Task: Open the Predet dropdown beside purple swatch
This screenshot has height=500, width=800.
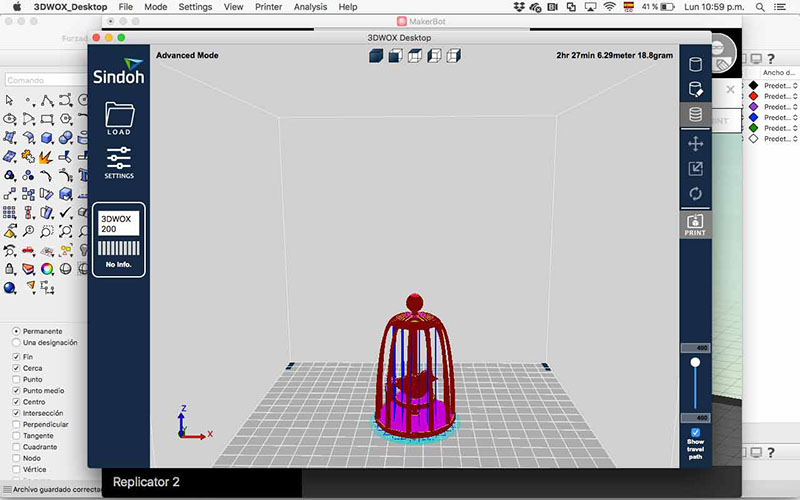Action: pos(781,107)
